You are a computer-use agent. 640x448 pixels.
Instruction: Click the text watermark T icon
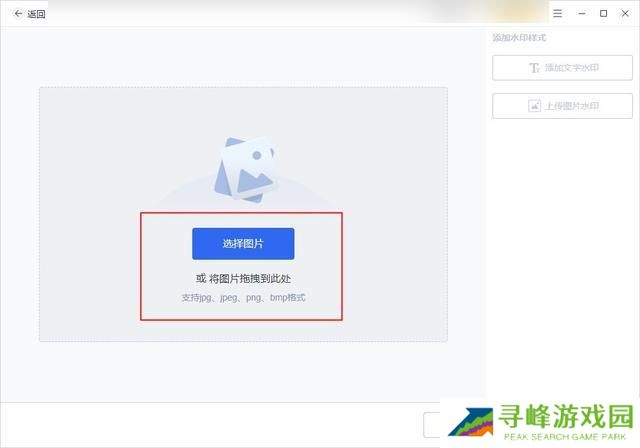tap(534, 68)
